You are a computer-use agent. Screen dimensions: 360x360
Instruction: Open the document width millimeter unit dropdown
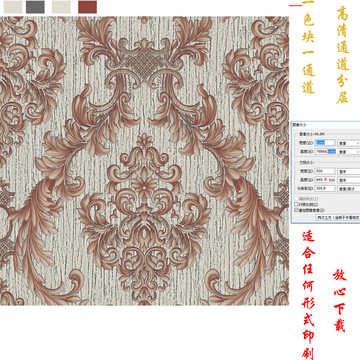tap(349, 171)
